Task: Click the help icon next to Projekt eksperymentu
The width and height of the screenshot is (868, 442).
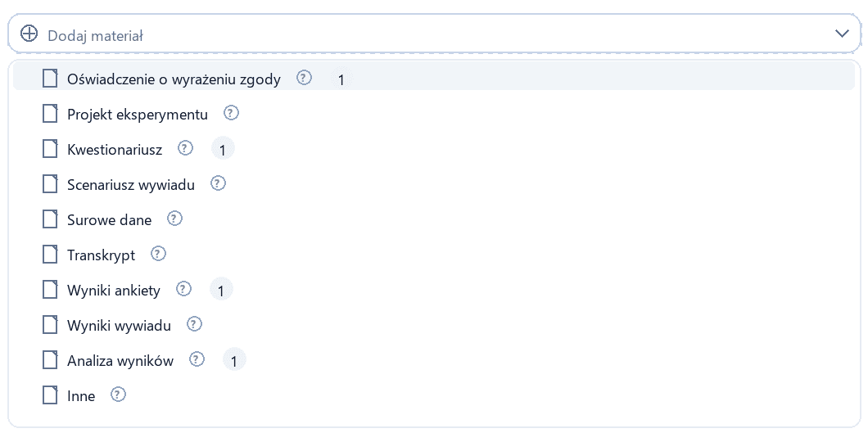Action: click(231, 113)
